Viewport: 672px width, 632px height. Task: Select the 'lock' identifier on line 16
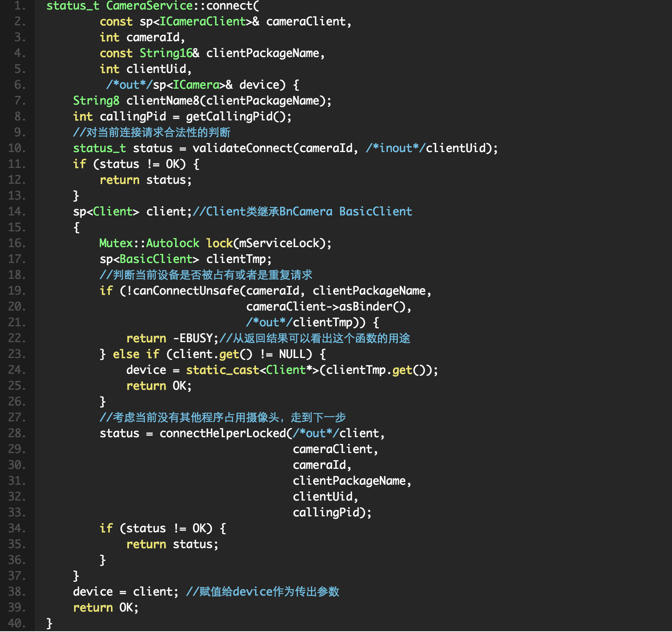pos(220,243)
